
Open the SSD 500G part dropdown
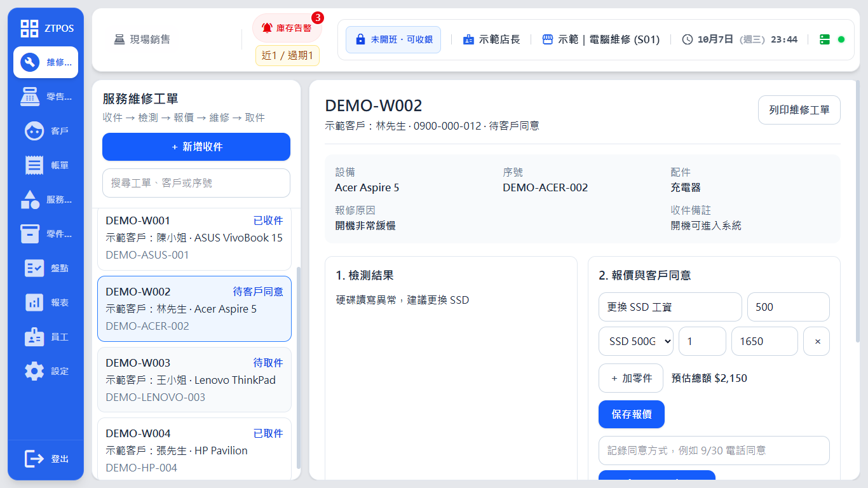(x=636, y=341)
